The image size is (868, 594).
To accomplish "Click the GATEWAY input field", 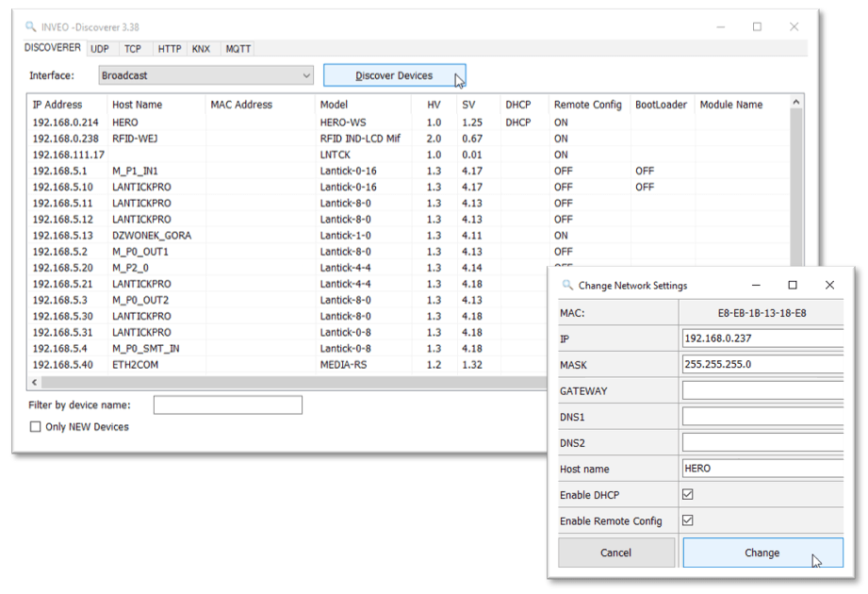I will pos(762,390).
